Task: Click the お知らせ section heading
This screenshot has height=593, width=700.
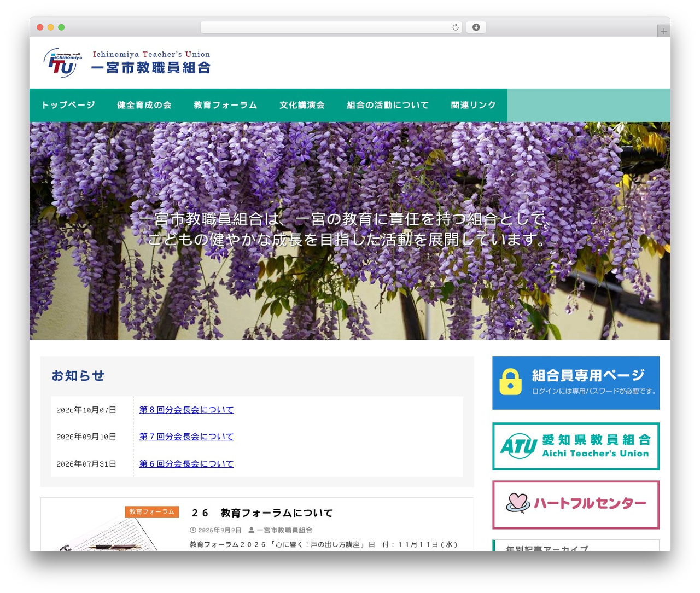Action: pyautogui.click(x=78, y=376)
